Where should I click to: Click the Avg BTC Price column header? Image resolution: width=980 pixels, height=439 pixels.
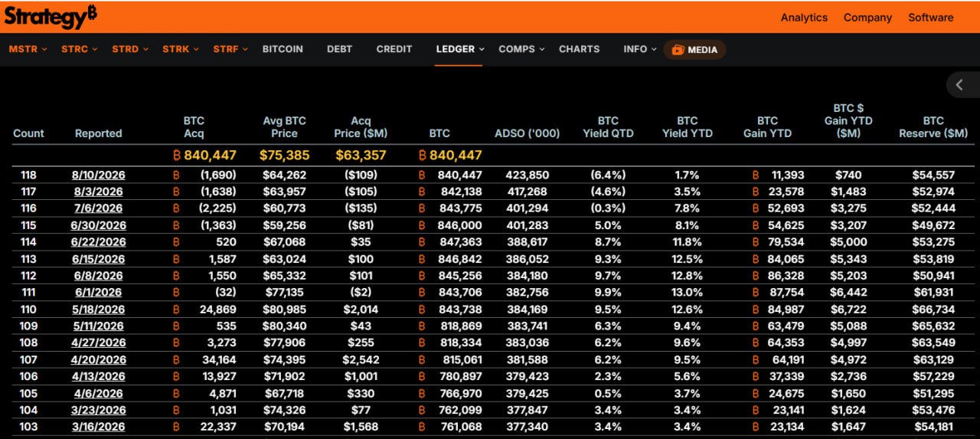pos(284,127)
